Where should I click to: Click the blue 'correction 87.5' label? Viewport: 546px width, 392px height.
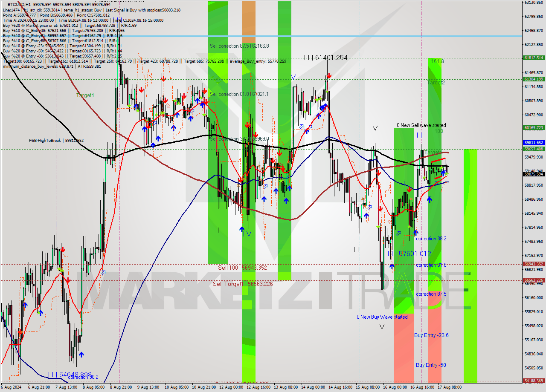pyautogui.click(x=431, y=294)
